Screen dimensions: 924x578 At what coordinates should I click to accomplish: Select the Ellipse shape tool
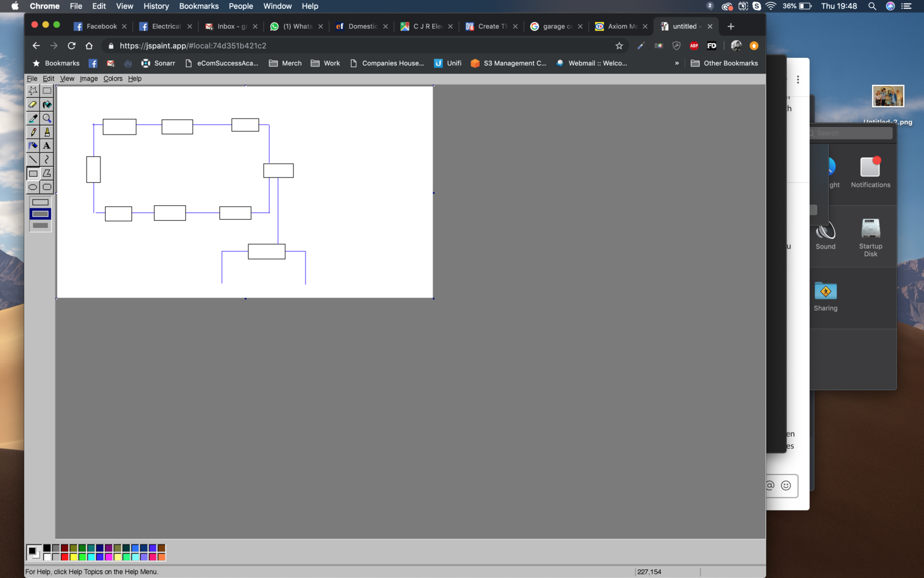[x=33, y=187]
